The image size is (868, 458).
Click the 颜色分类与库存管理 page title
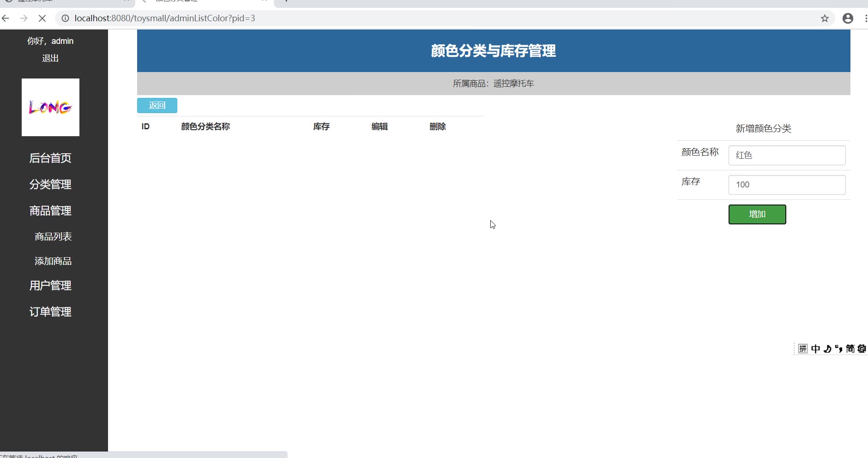coord(494,51)
